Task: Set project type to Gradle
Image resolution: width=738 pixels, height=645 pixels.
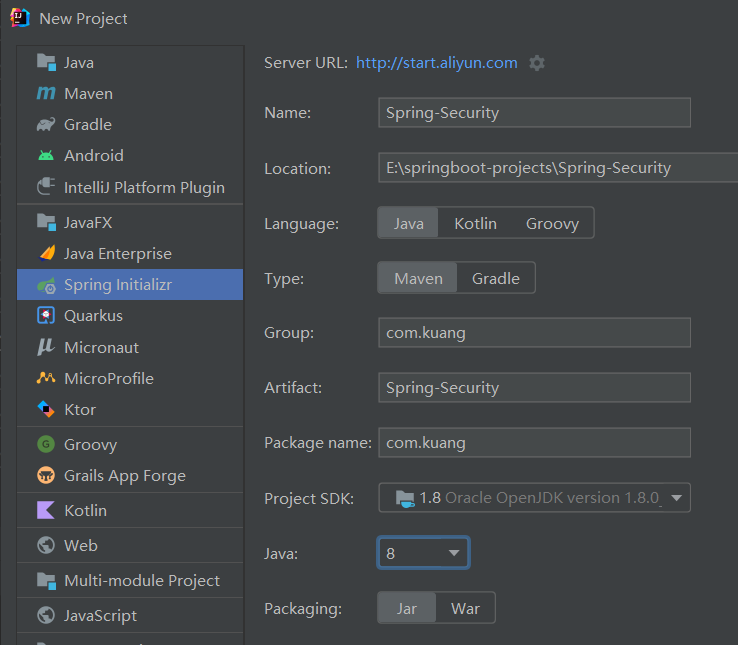Action: click(x=496, y=278)
